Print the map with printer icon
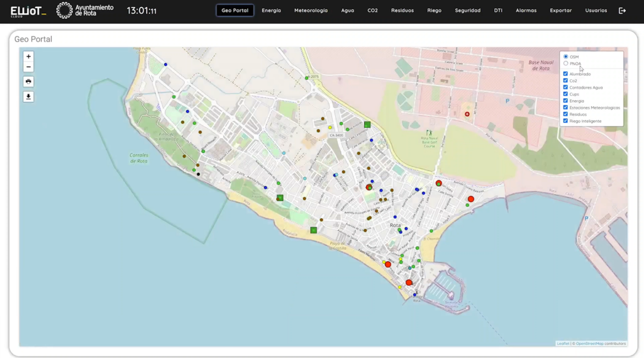The width and height of the screenshot is (644, 358). tap(28, 82)
